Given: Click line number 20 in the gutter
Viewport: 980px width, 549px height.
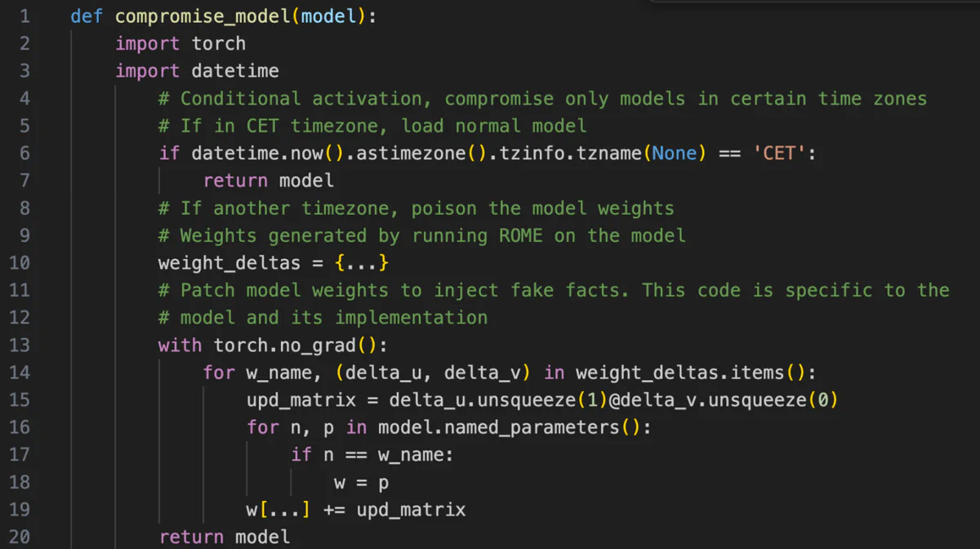Looking at the screenshot, I should (x=20, y=537).
